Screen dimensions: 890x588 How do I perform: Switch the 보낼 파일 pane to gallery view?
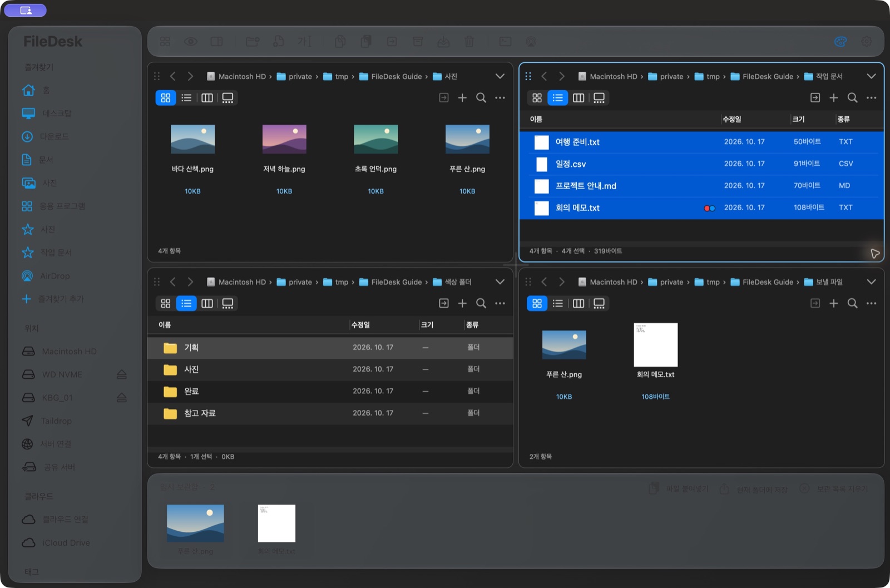pos(599,303)
